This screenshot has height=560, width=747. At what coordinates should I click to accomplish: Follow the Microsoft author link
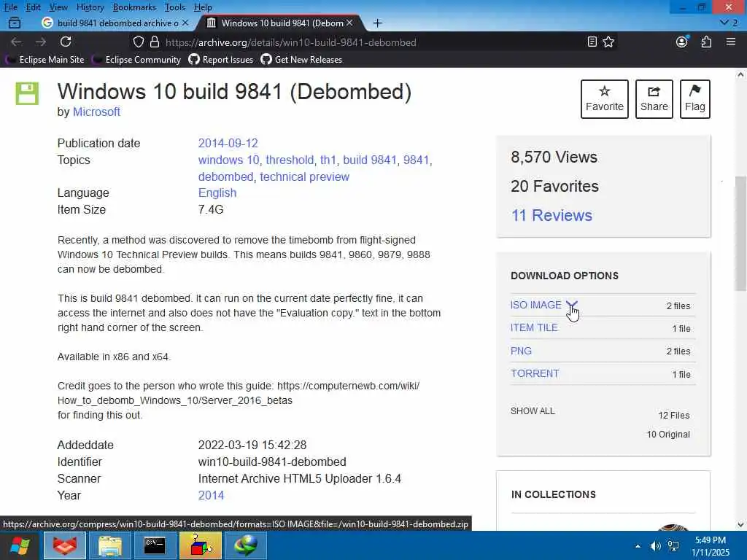96,112
